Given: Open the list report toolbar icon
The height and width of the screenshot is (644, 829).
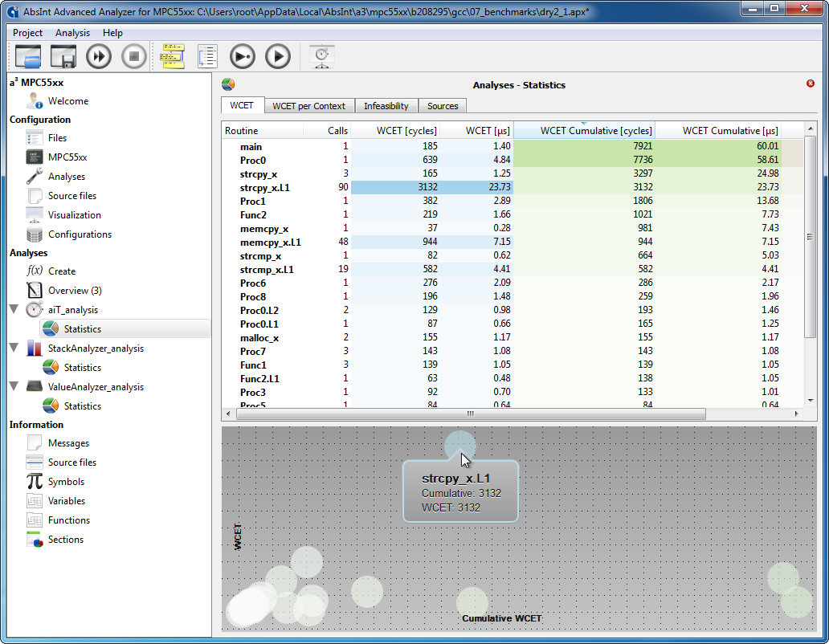Looking at the screenshot, I should coord(207,56).
